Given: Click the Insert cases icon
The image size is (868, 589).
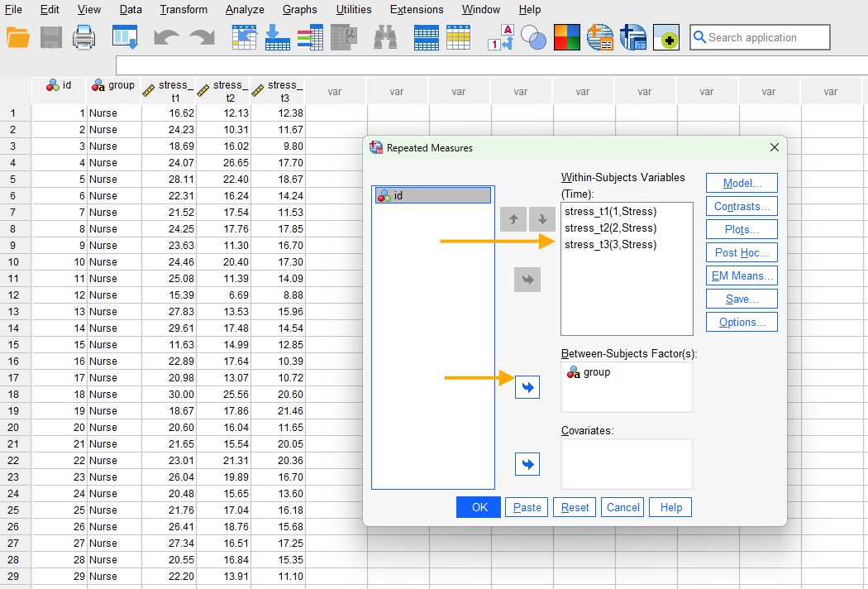Looking at the screenshot, I should coord(427,38).
